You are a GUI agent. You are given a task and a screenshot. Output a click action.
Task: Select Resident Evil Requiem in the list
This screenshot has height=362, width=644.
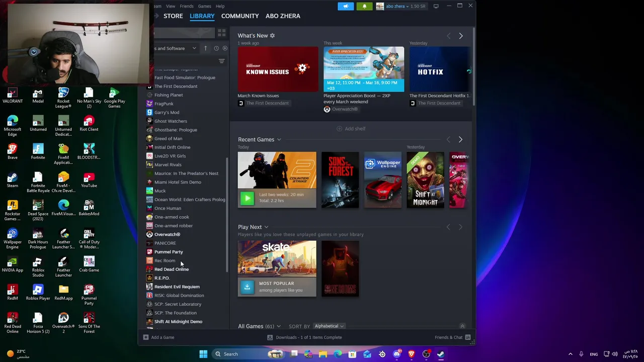[x=177, y=287]
